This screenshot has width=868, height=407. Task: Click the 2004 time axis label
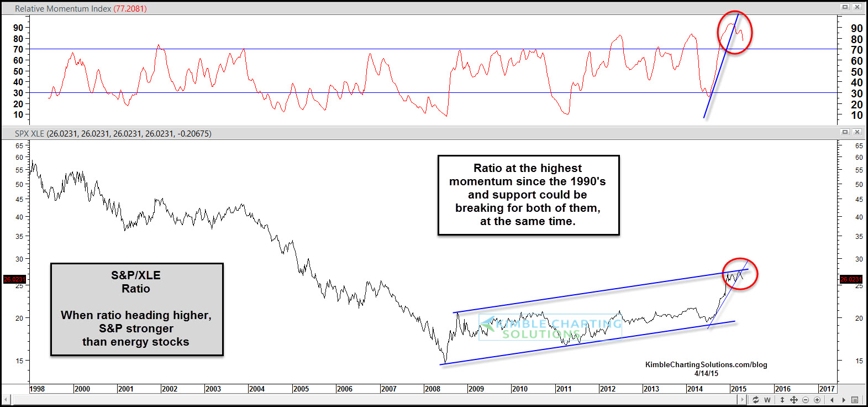click(x=257, y=389)
